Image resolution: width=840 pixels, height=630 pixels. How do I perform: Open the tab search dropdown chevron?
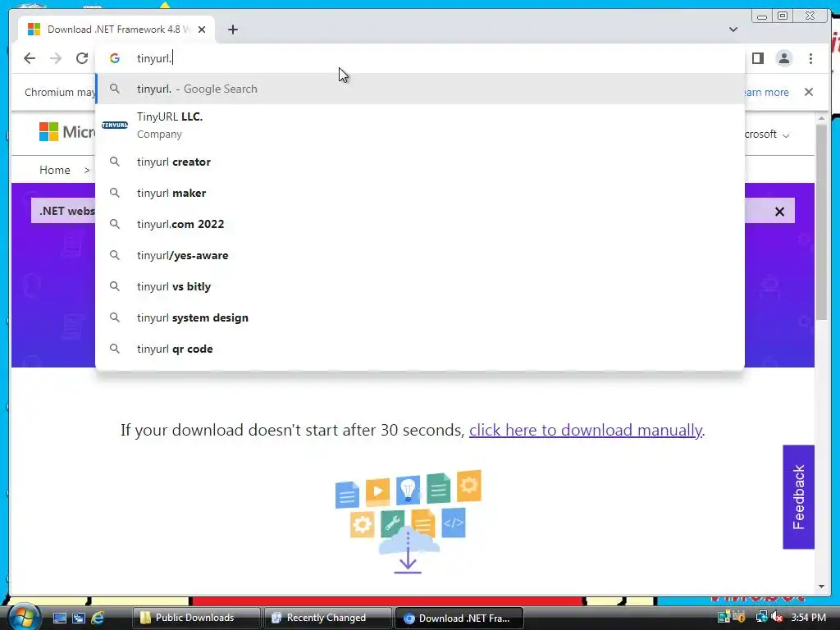733,30
